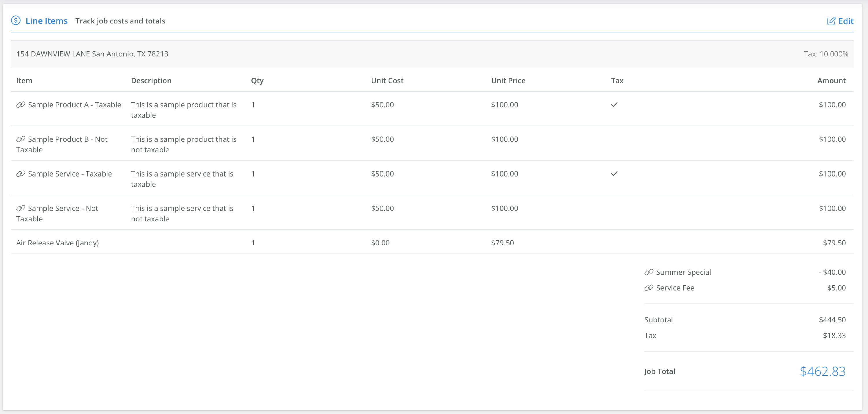Click link icon next to Service Fee
This screenshot has width=868, height=414.
click(649, 288)
